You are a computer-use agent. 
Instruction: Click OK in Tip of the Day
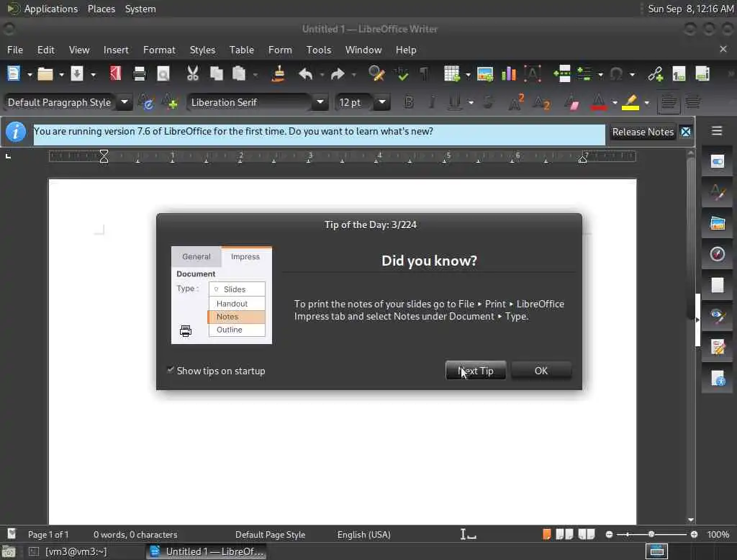(541, 371)
